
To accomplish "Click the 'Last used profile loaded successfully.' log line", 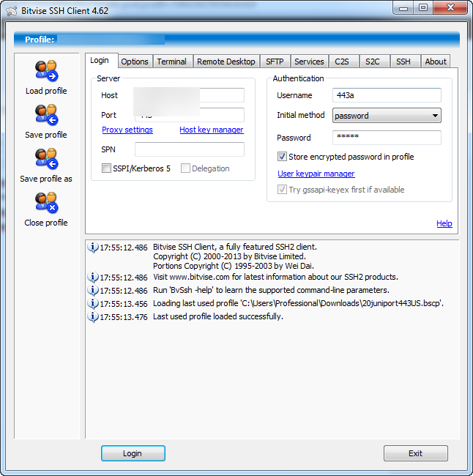I will click(218, 316).
